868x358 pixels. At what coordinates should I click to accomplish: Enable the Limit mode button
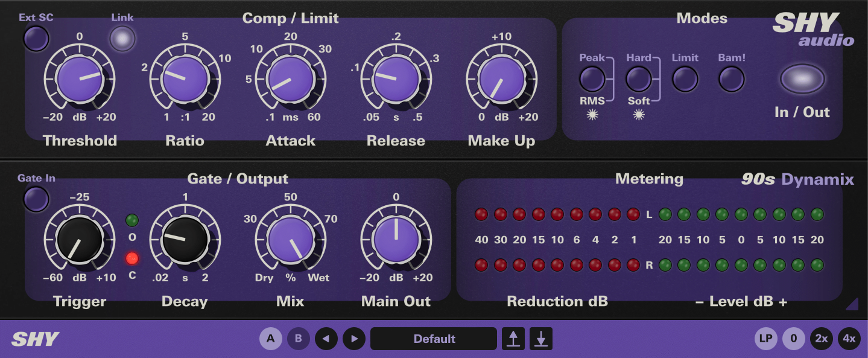coord(685,79)
